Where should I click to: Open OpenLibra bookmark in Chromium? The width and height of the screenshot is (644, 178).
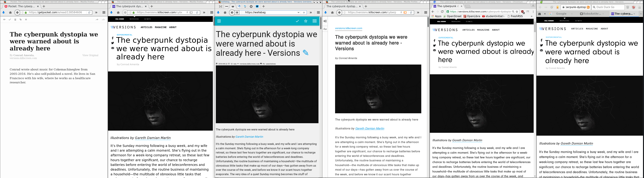click(472, 16)
